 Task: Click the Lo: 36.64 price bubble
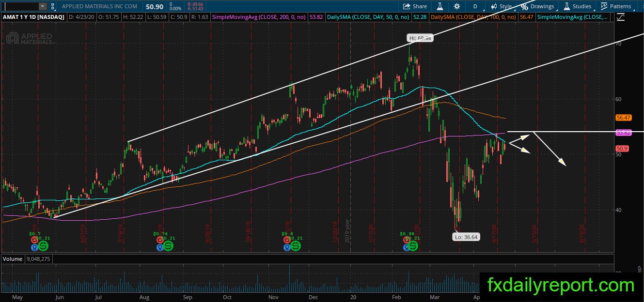[x=467, y=237]
